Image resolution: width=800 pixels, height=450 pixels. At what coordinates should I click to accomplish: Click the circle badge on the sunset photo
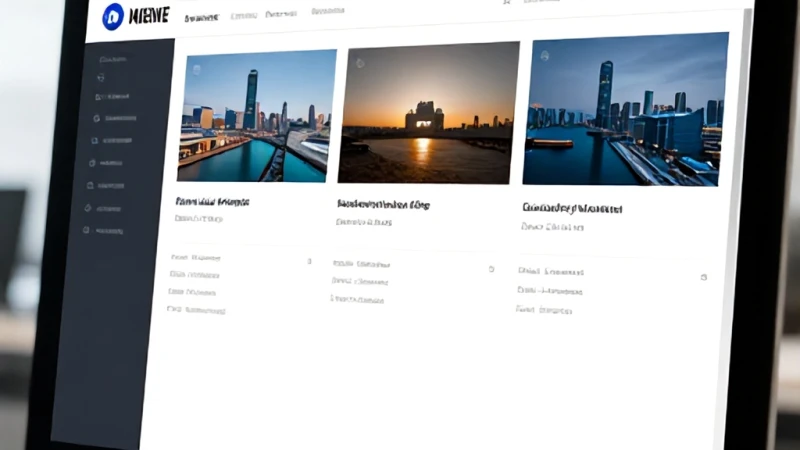[360, 64]
